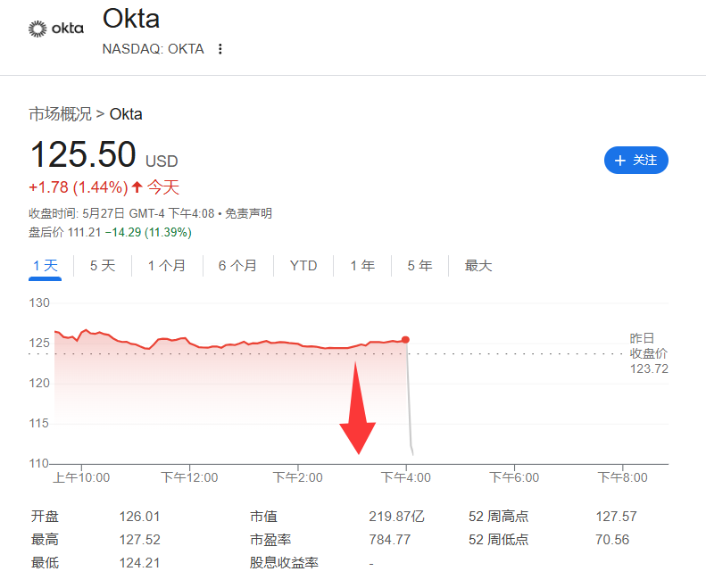
Task: Switch to the 5 天 chart range
Action: click(103, 266)
